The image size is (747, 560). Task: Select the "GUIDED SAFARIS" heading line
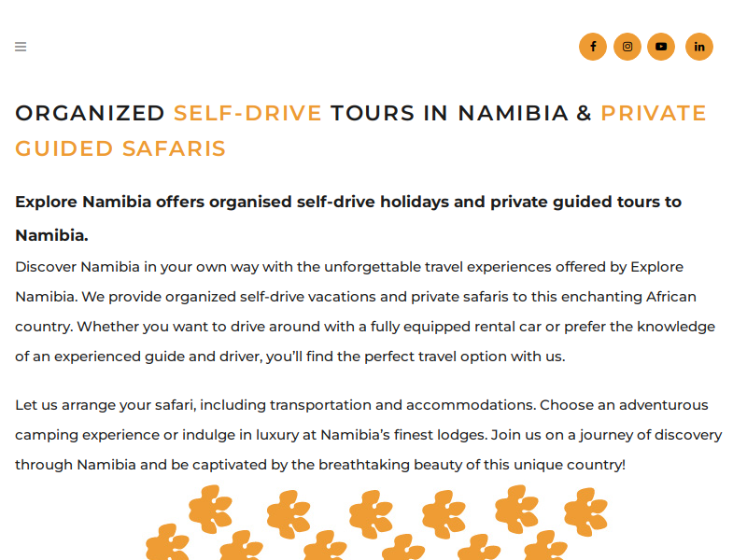pos(120,148)
